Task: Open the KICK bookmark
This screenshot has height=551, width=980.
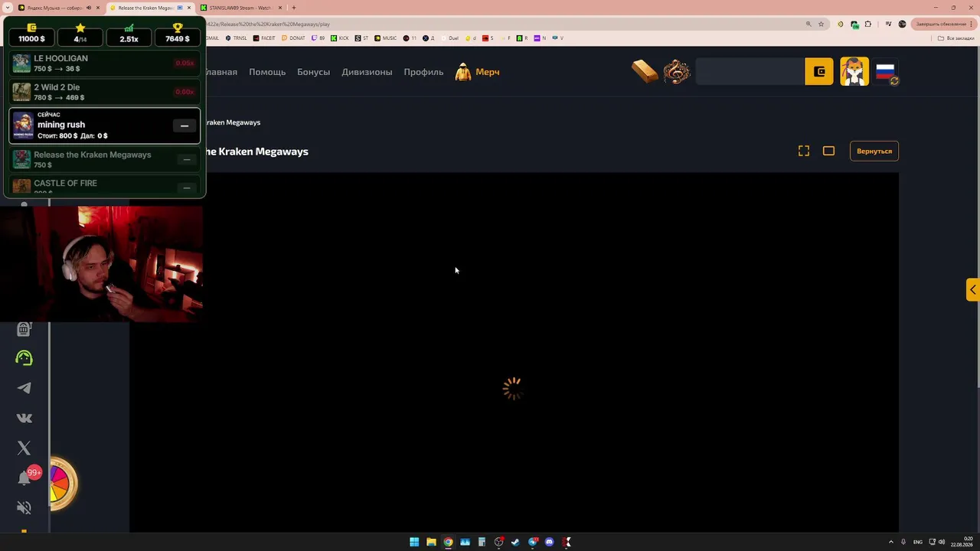Action: point(340,37)
